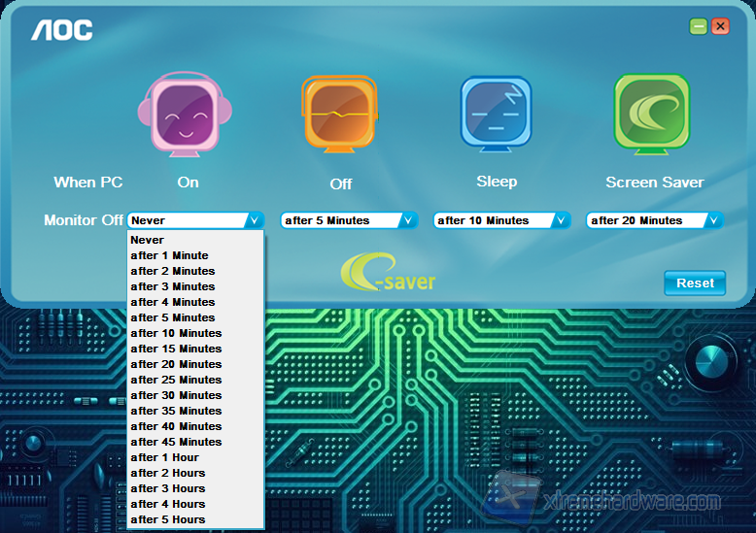Select 'Never' from the dropdown list
This screenshot has width=756, height=533.
click(x=148, y=240)
